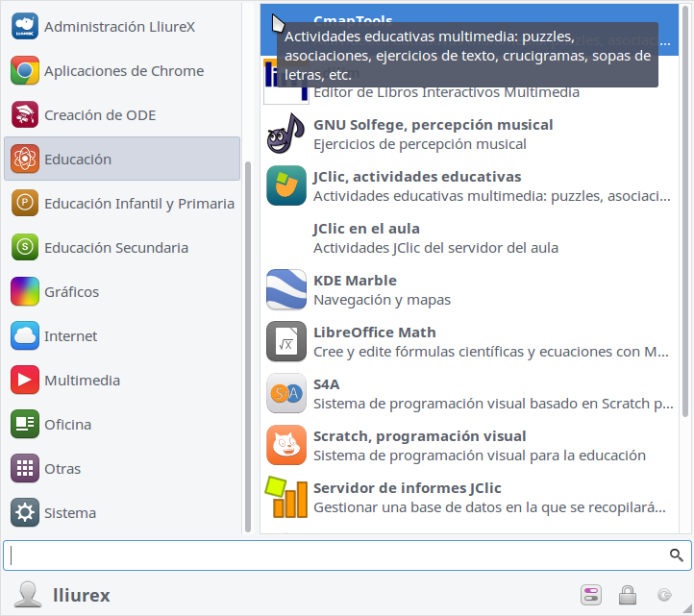Screen dimensions: 694x616
Task: Open the GNU Solfege app icon
Action: tap(286, 135)
